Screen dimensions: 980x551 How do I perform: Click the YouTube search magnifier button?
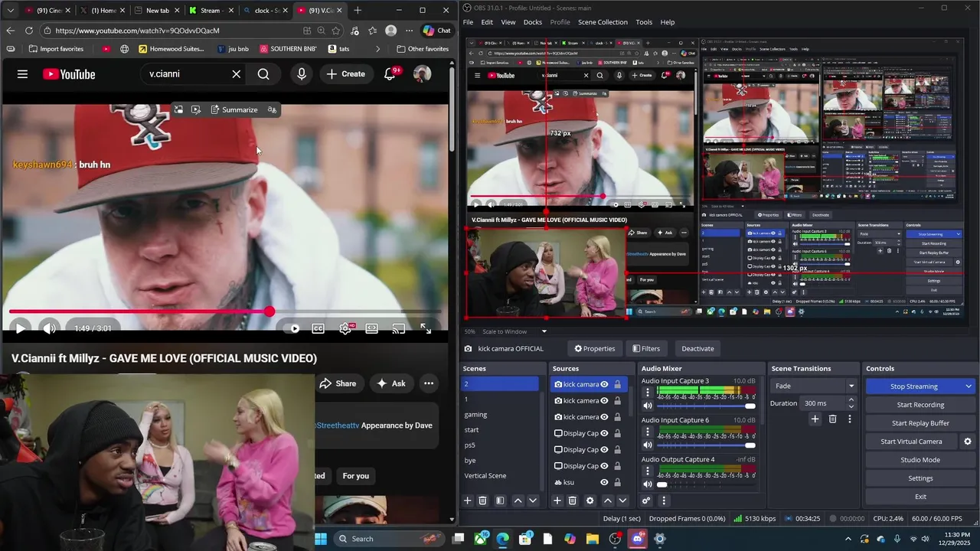263,74
